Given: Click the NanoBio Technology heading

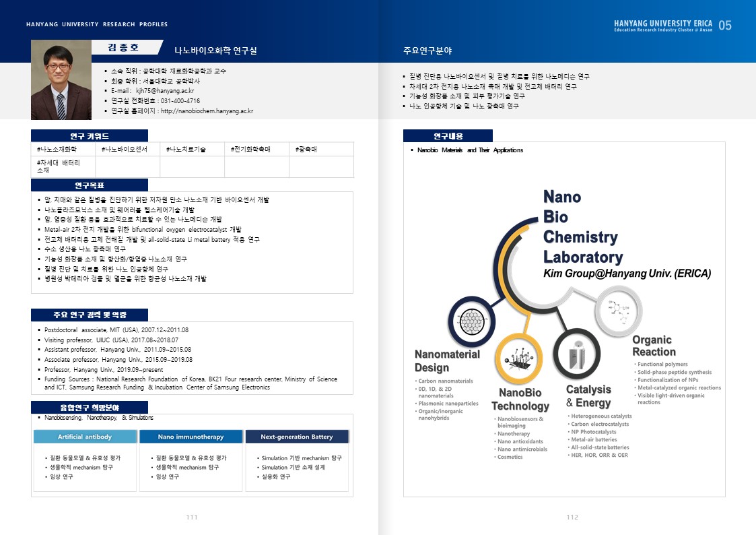Looking at the screenshot, I should coord(520,400).
